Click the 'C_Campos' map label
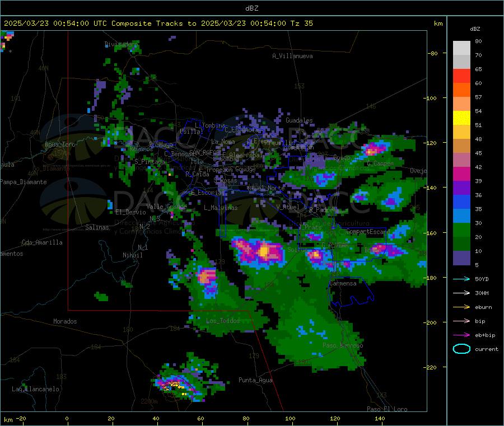This screenshot has width=504, height=426. 380,163
